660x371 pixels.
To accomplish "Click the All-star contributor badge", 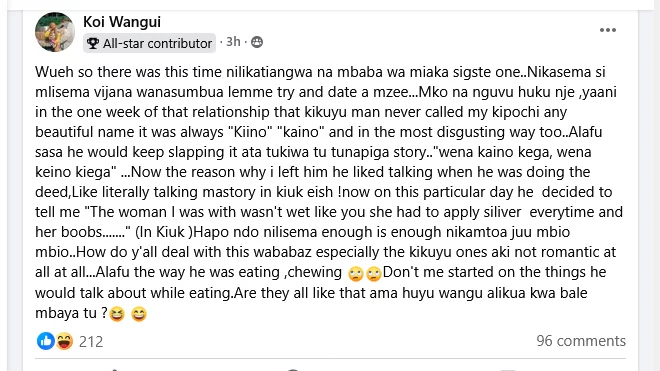I will 149,43.
